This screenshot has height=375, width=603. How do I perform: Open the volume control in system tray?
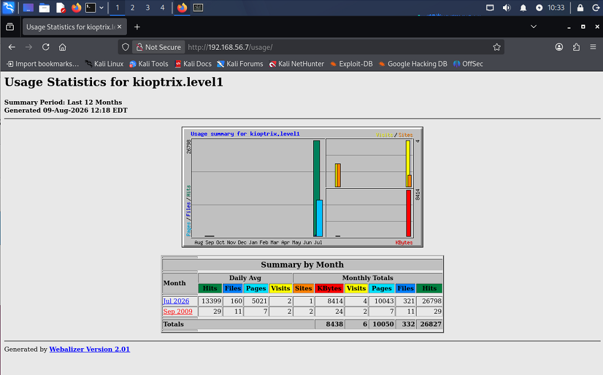pyautogui.click(x=506, y=8)
